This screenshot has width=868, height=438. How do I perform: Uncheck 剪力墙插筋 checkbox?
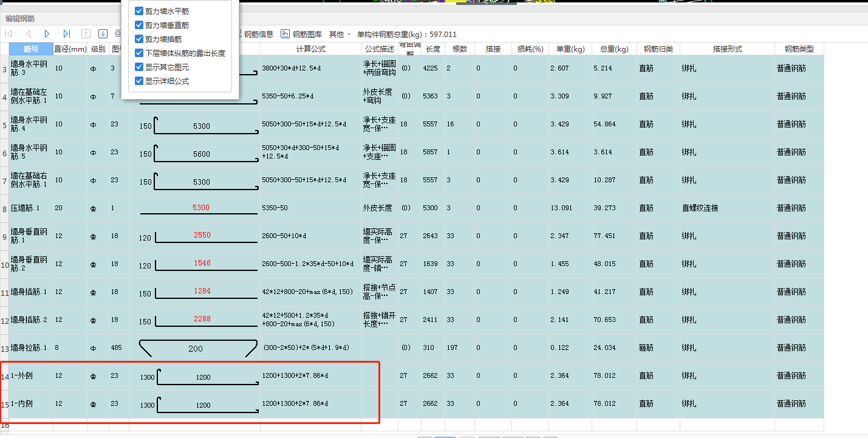[x=139, y=39]
